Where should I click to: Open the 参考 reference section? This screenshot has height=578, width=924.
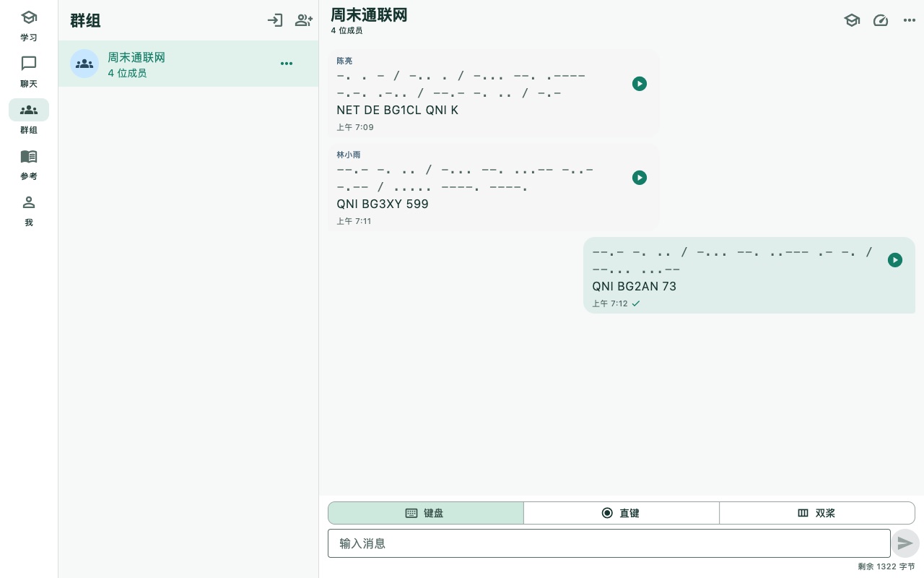[29, 165]
